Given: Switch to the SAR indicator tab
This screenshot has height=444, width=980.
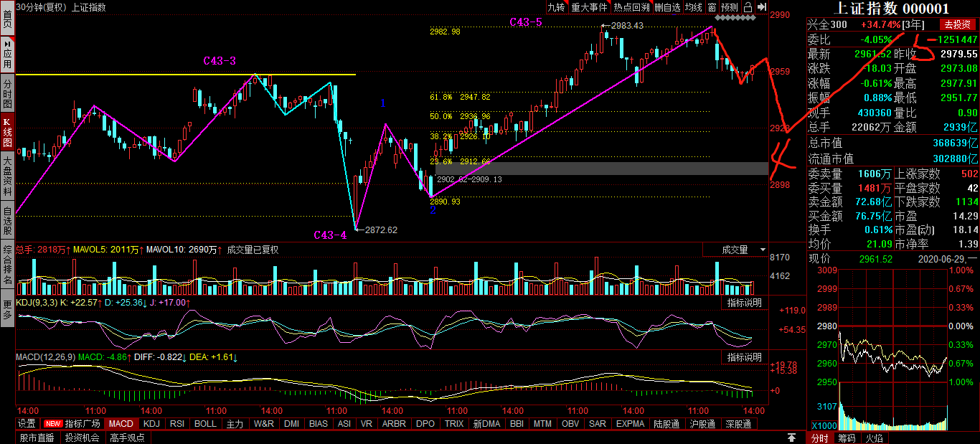Looking at the screenshot, I should pos(598,424).
